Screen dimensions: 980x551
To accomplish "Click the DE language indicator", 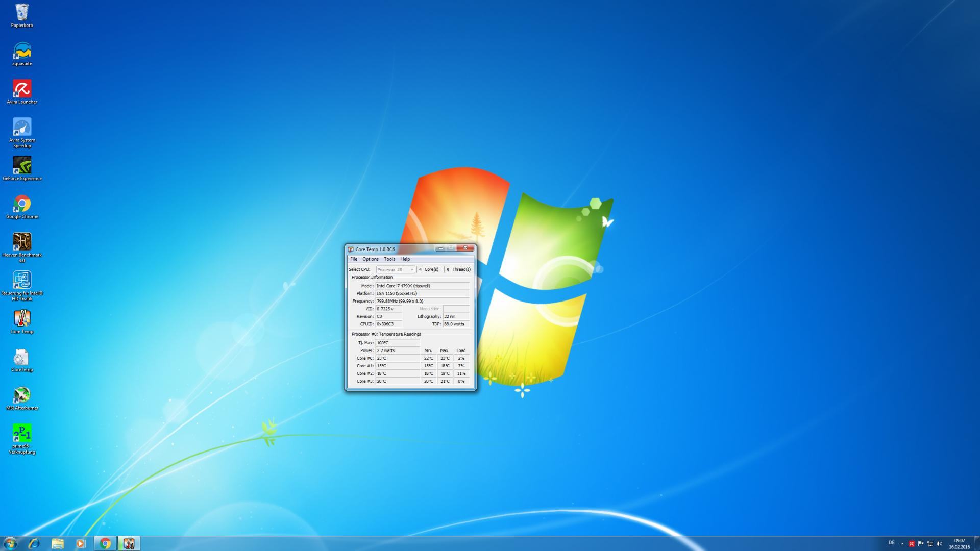I will coord(892,543).
